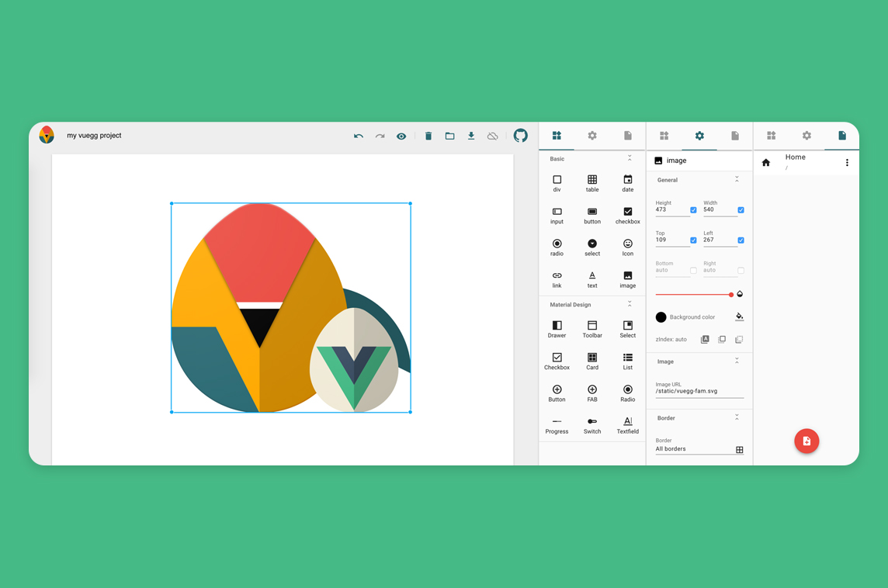
Task: Collapse the Basic components section
Action: [630, 158]
